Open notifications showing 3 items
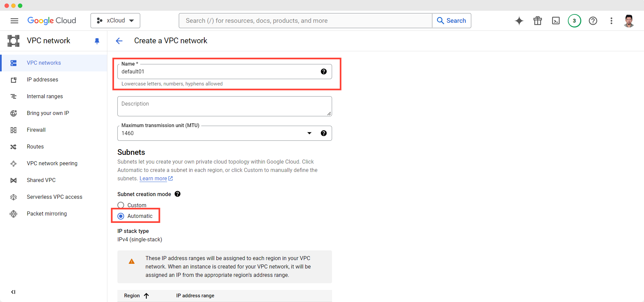The image size is (644, 302). tap(574, 20)
